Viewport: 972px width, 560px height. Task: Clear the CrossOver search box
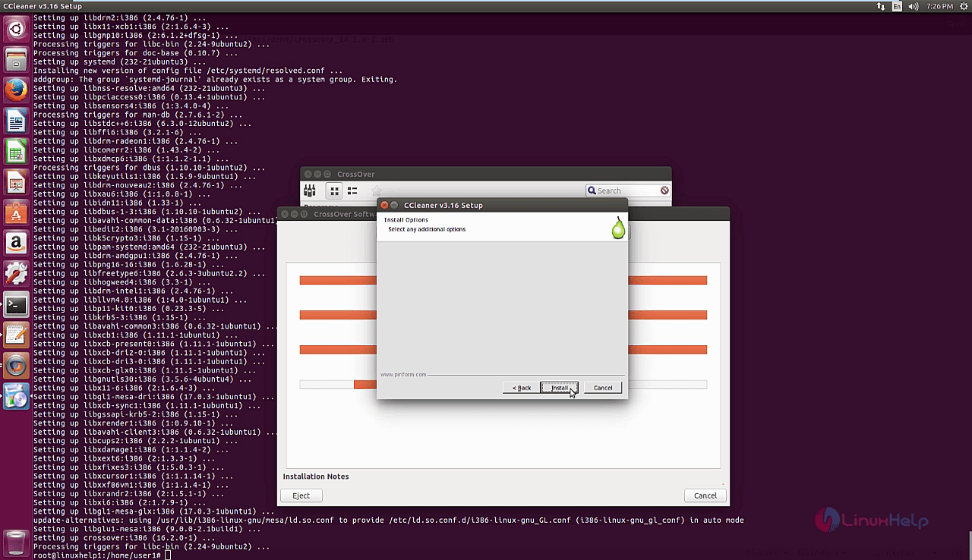[x=664, y=190]
